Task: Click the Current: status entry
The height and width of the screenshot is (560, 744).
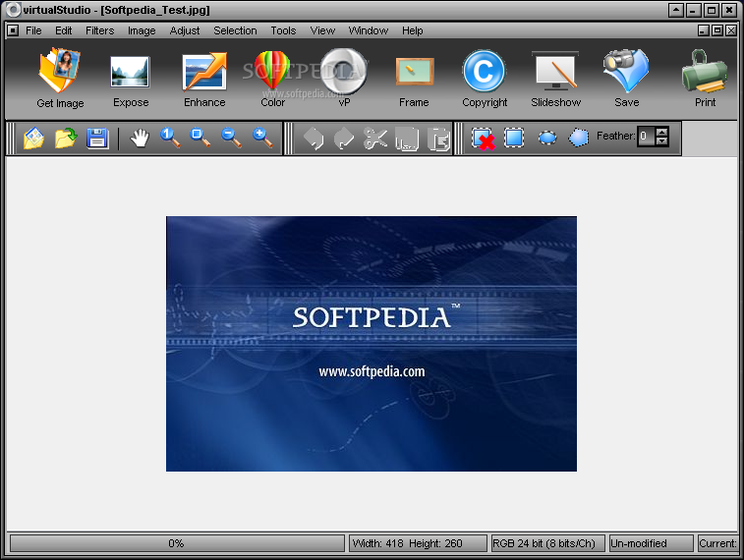Action: pyautogui.click(x=717, y=543)
